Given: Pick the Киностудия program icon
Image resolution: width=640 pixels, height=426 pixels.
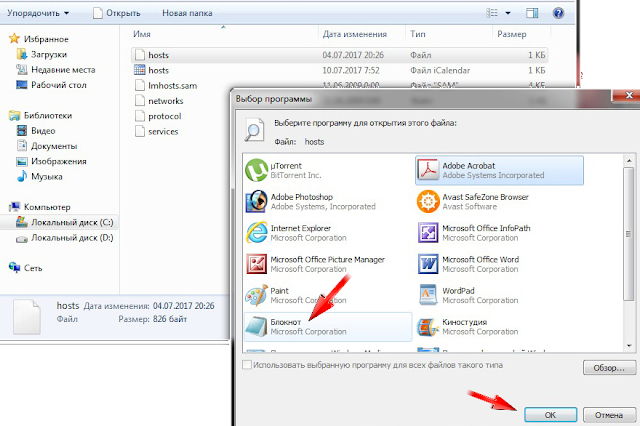Looking at the screenshot, I should tap(428, 326).
